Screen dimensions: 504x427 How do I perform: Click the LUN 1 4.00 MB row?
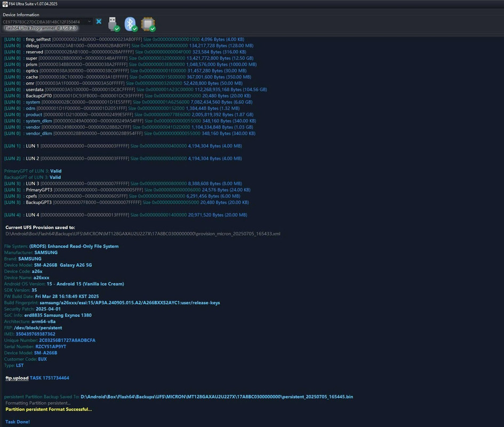pyautogui.click(x=123, y=146)
